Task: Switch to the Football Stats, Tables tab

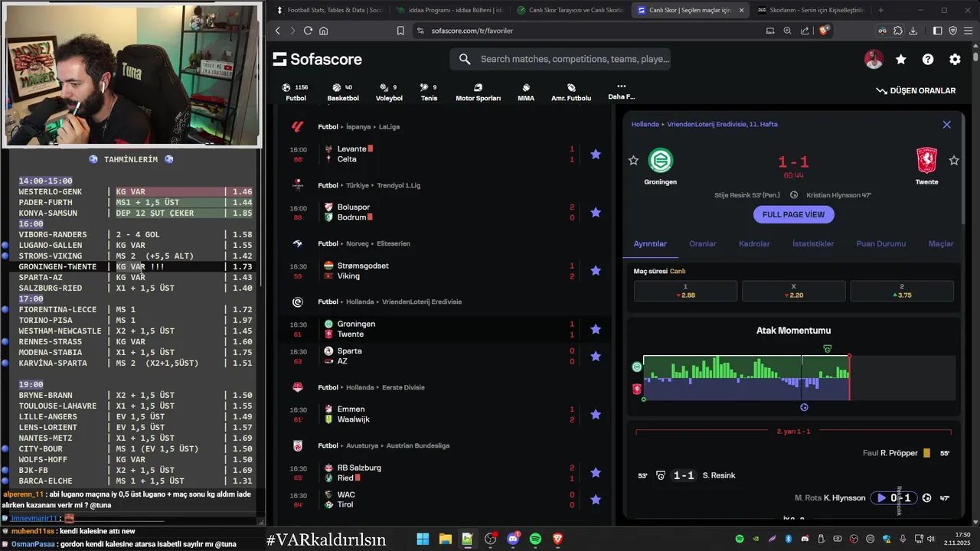Action: tap(328, 10)
